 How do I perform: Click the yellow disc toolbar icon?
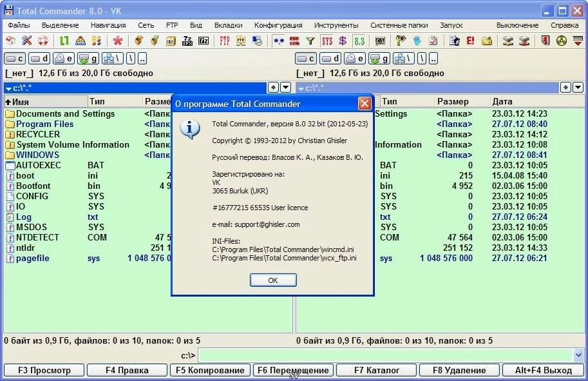[562, 41]
